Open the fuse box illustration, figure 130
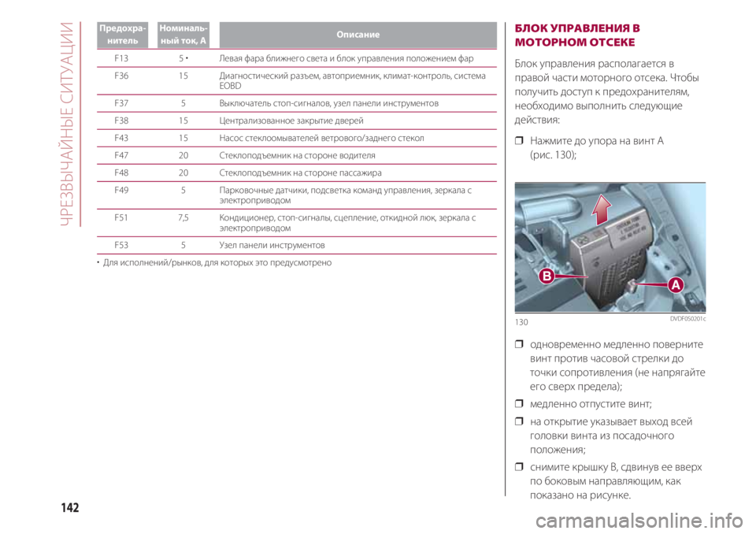The image size is (756, 534). (610, 247)
